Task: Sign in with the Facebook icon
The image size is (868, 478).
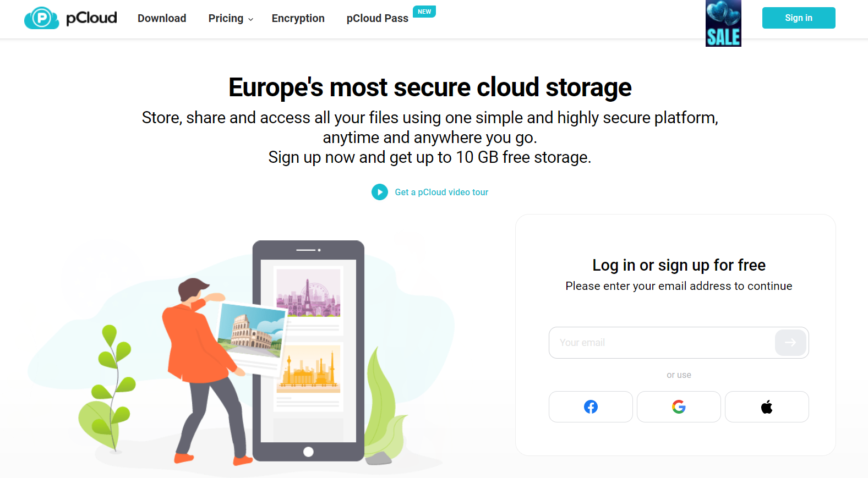Action: [591, 407]
